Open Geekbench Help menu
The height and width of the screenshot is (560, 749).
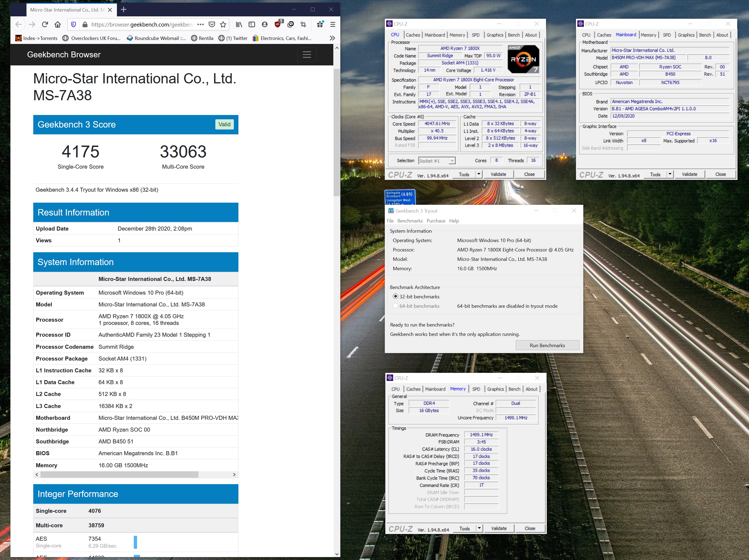454,221
